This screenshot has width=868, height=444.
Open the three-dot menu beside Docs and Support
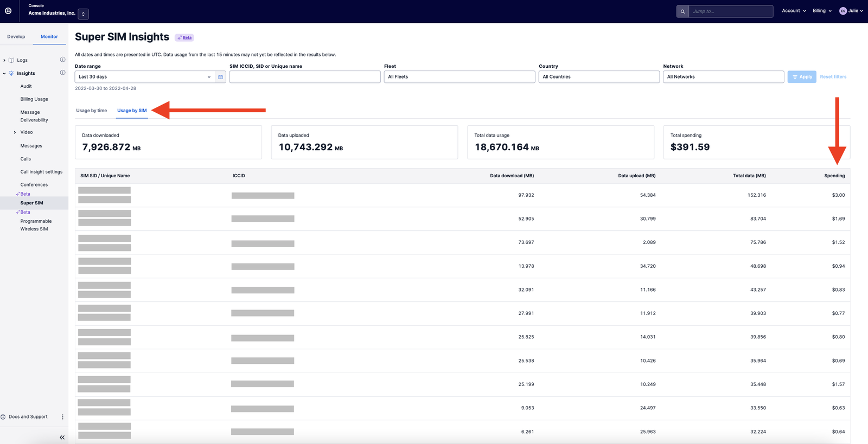62,417
